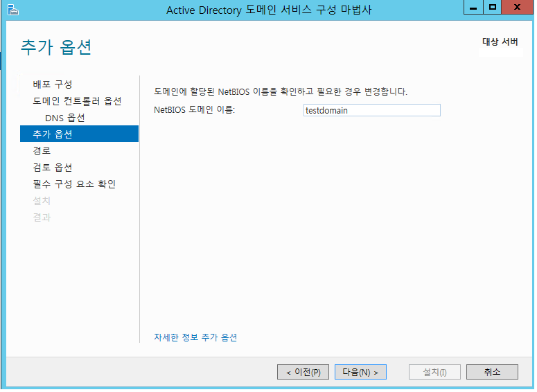
Task: Click the 추가 옵션 page heading
Action: (x=56, y=47)
